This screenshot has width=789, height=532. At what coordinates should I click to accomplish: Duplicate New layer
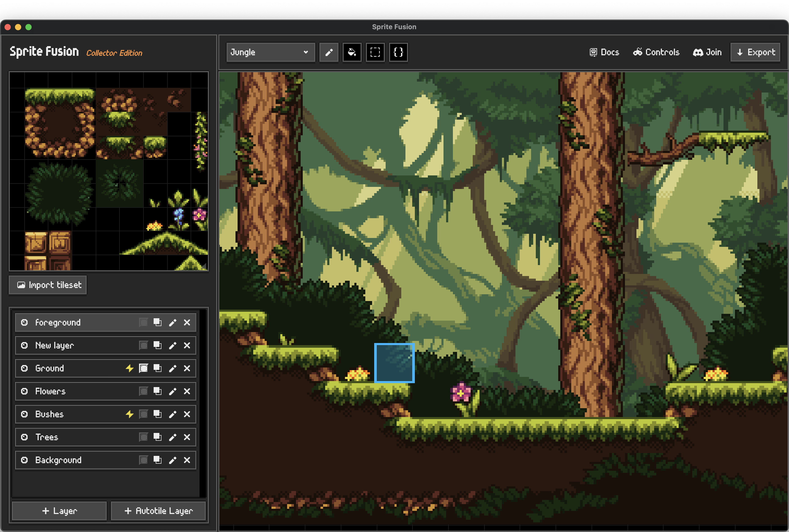[157, 345]
